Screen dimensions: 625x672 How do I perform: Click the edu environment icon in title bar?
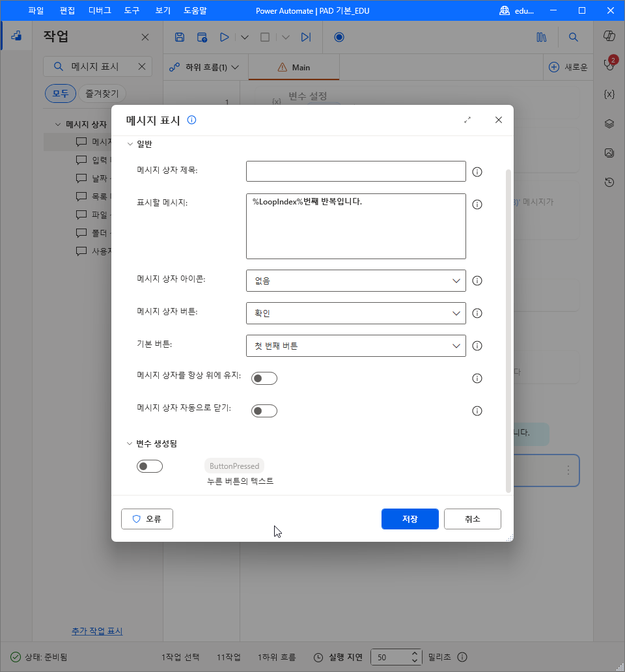click(505, 10)
